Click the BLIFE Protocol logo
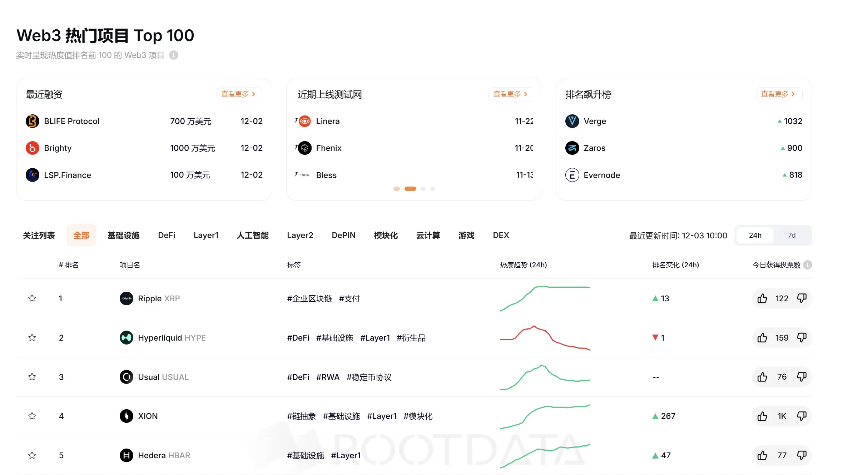The image size is (868, 475). 32,121
